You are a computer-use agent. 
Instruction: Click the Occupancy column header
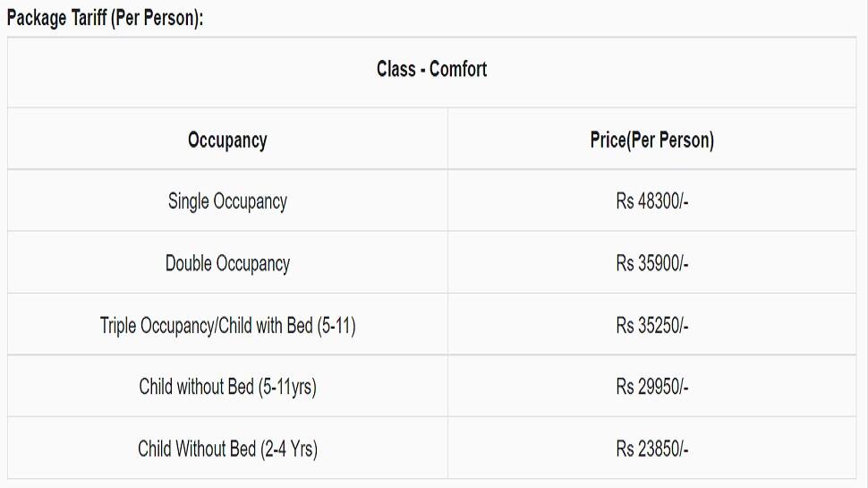coord(227,139)
